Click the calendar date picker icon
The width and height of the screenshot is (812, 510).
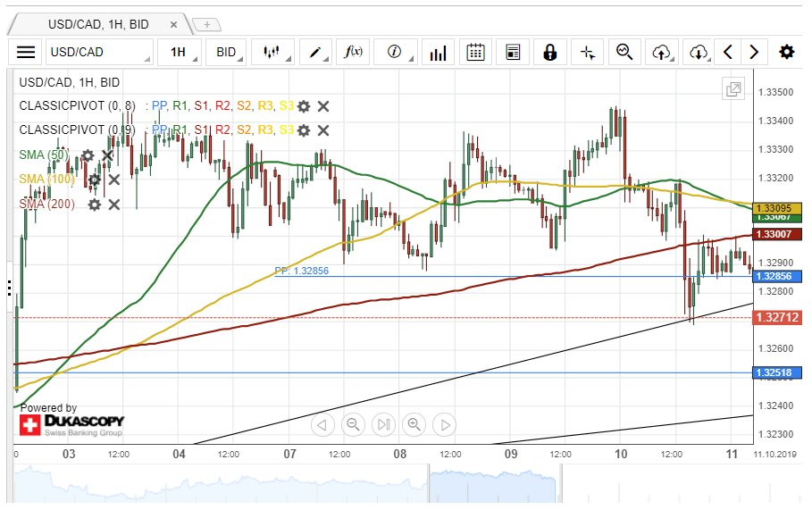coord(475,52)
